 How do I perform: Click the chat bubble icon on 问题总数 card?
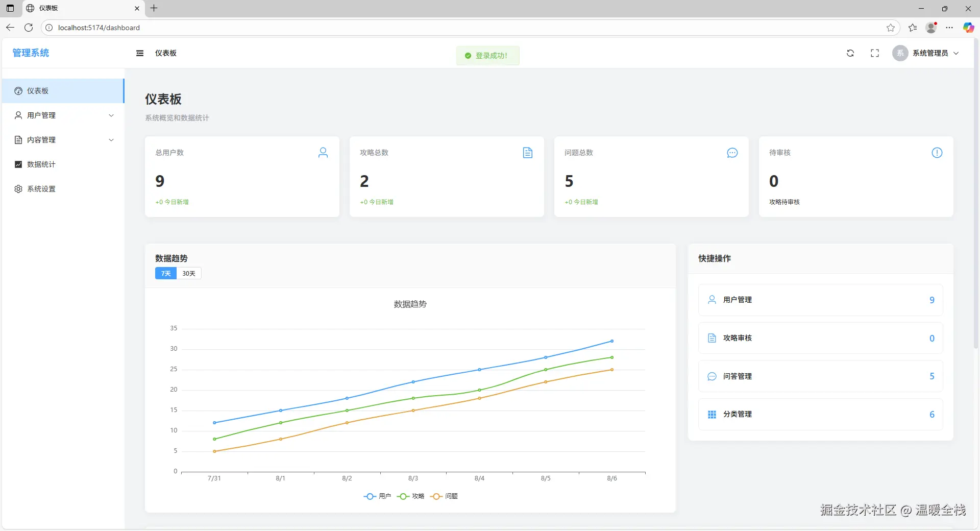click(732, 153)
